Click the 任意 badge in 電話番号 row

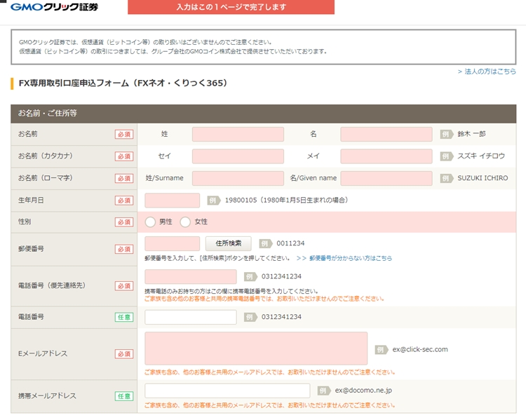point(124,317)
